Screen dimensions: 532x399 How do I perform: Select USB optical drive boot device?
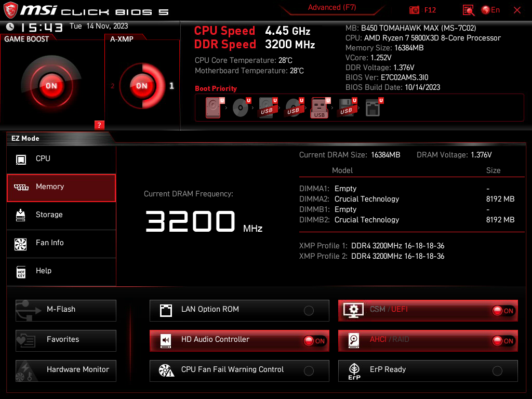[295, 108]
